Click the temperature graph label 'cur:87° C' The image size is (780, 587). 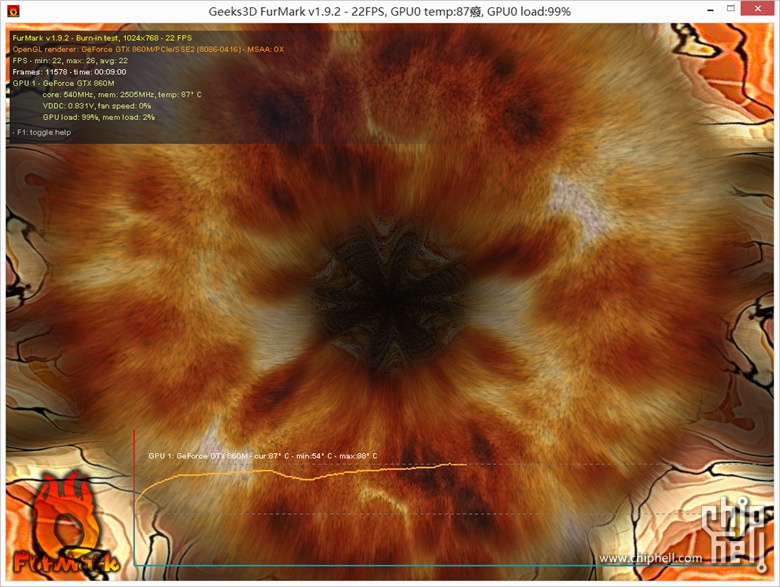click(x=272, y=456)
